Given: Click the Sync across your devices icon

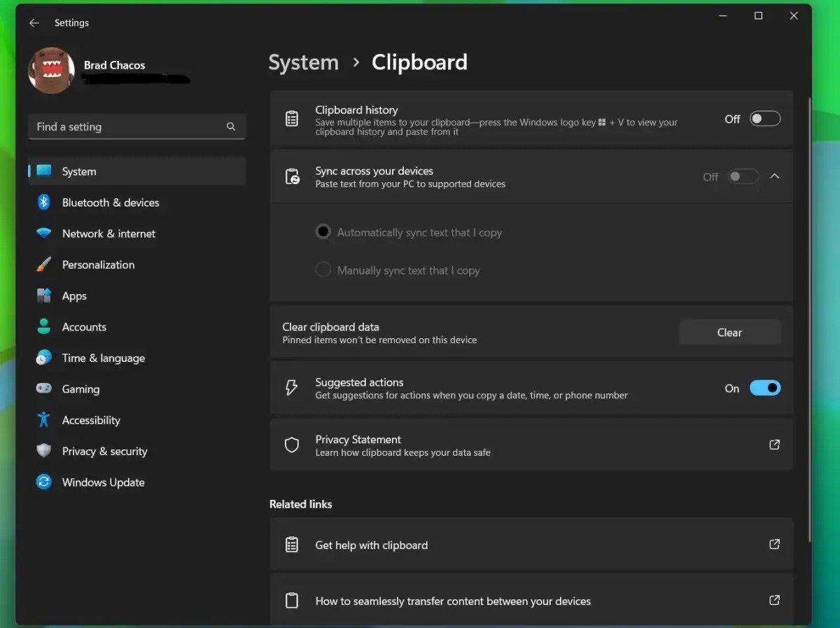Looking at the screenshot, I should coord(292,176).
